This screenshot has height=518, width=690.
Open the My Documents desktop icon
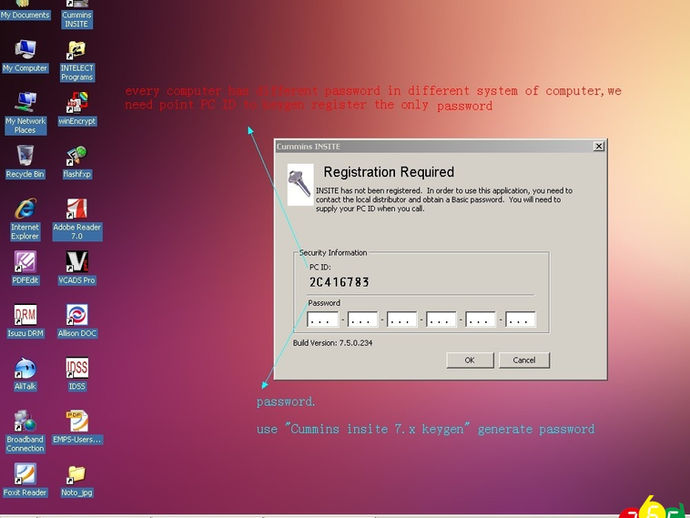click(x=25, y=10)
